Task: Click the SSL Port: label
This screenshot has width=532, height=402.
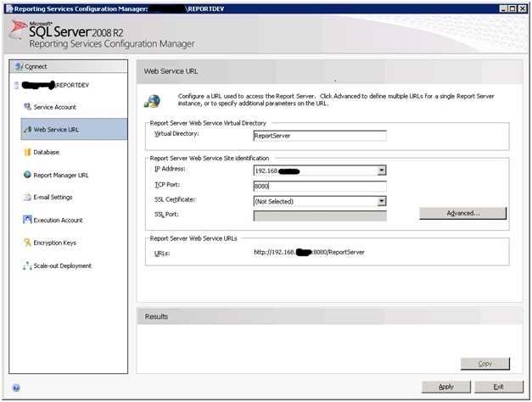Action: [166, 215]
